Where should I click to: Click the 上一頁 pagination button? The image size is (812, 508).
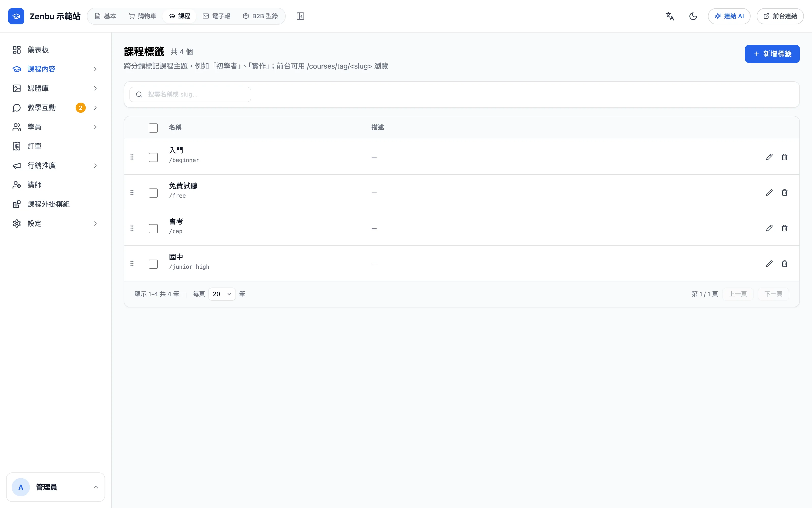[737, 294]
